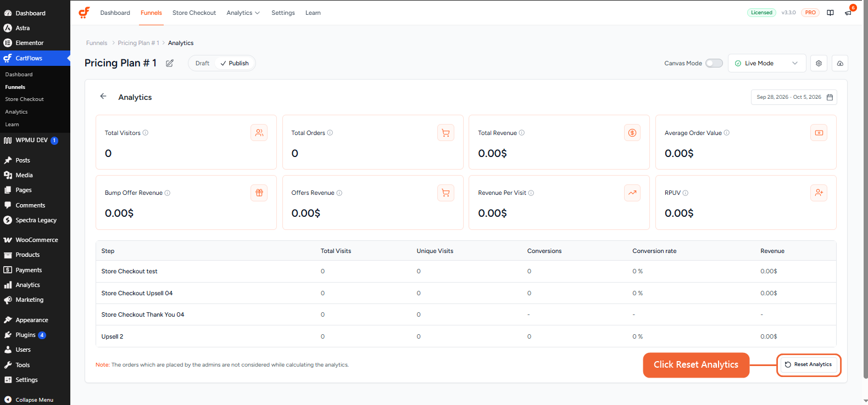Click the Pricing Plan # 1 breadcrumb link
Image resolution: width=868 pixels, height=405 pixels.
[x=138, y=43]
